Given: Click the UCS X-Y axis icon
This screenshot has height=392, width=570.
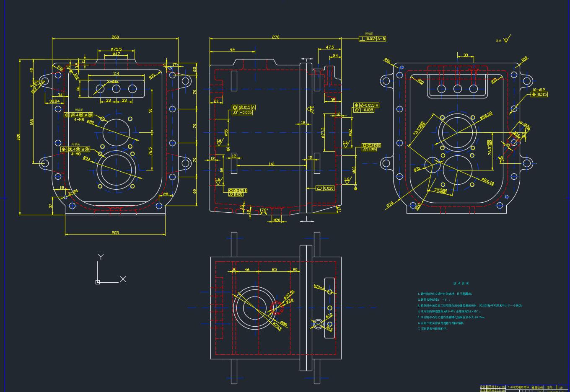Looking at the screenshot, I should point(111,269).
